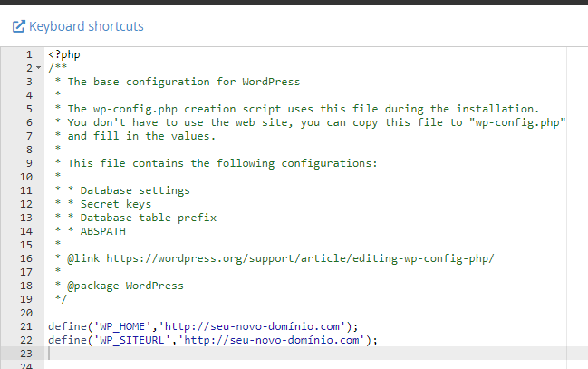Screen dimensions: 588x369
Task: Place cursor on '@package WordPress' line
Action: pos(120,286)
